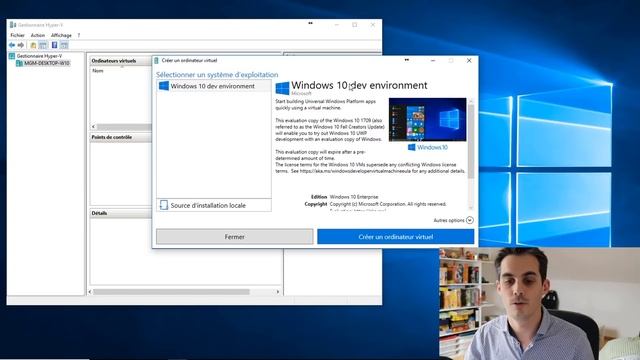Click the Sélectionner un système d'exploitation heading

click(x=217, y=75)
